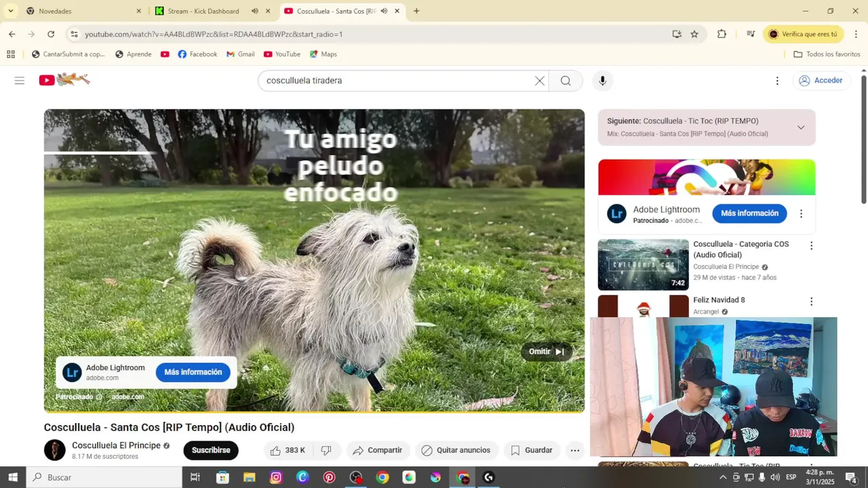Install app icon in address bar

[x=677, y=34]
